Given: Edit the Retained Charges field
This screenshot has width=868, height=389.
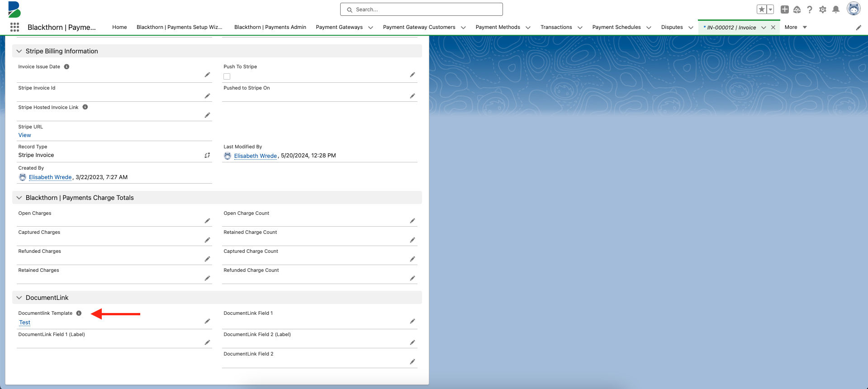Looking at the screenshot, I should click(207, 278).
